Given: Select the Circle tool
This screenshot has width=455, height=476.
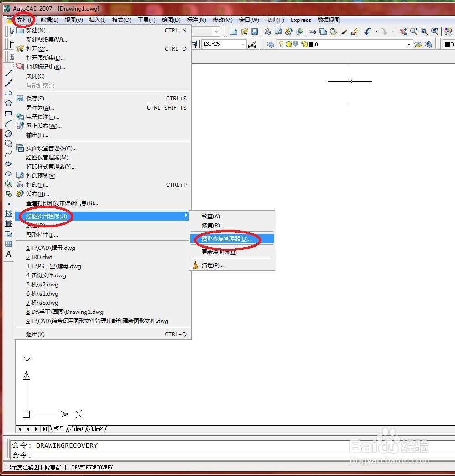Looking at the screenshot, I should [9, 133].
